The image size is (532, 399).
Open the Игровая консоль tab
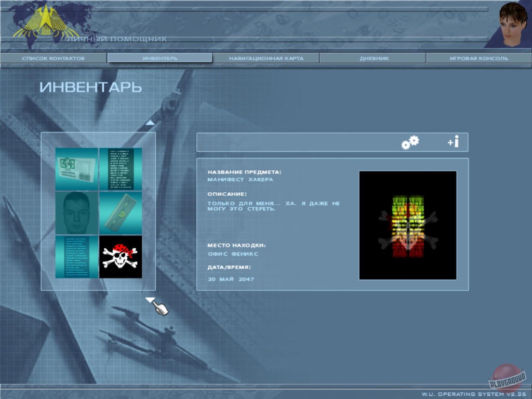coord(478,58)
